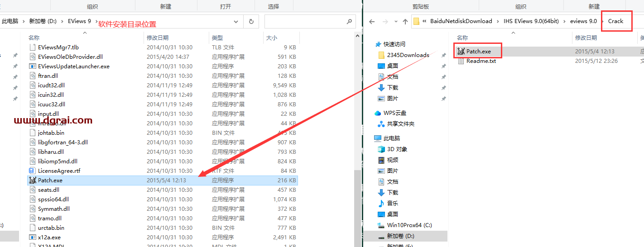This screenshot has width=644, height=247.
Task: Select 新加卷 (D:) drive in sidebar
Action: point(400,236)
